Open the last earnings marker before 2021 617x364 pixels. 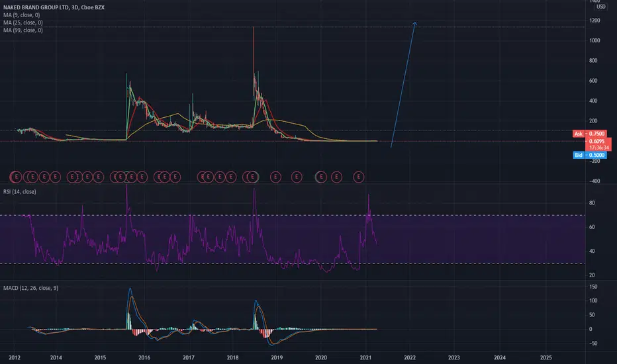tap(358, 177)
